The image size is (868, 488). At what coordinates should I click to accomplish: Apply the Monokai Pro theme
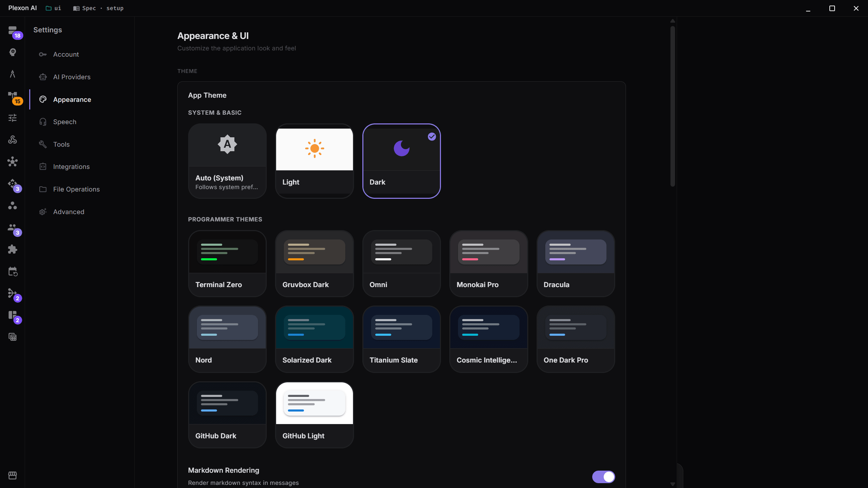[489, 263]
